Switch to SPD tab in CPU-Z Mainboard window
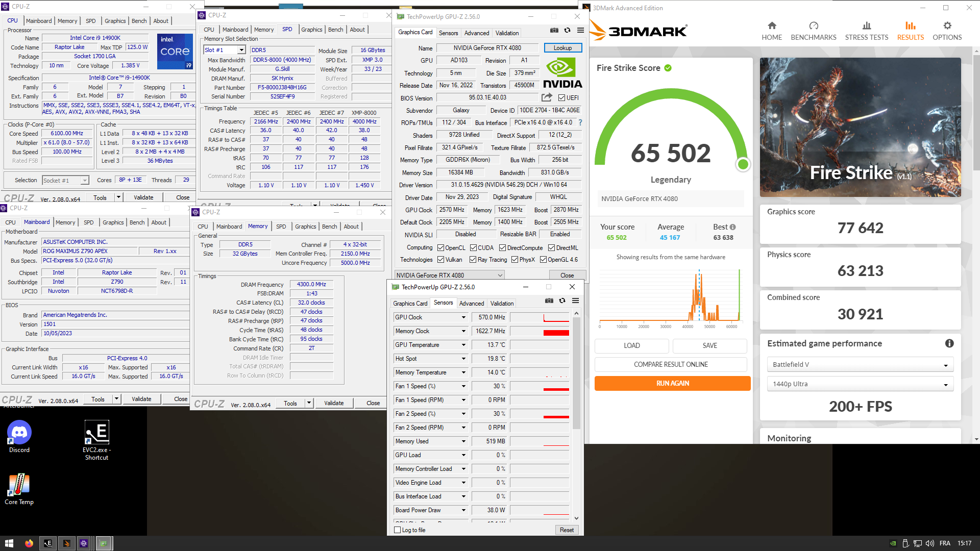 (89, 222)
